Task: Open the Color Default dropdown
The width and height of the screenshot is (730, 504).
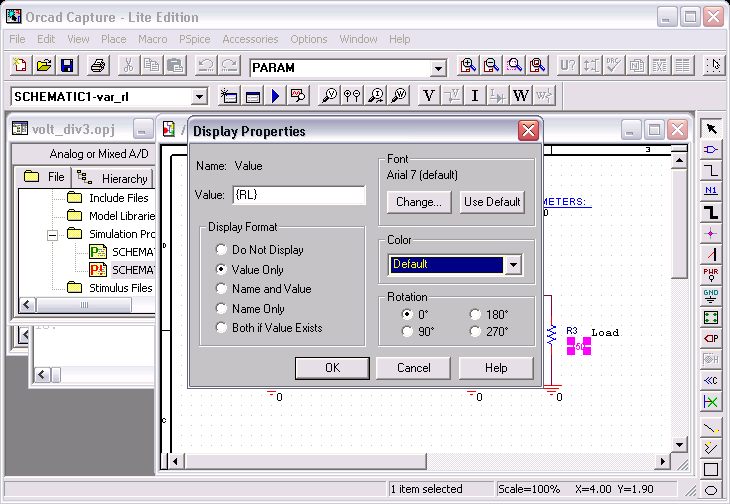Action: coord(513,265)
